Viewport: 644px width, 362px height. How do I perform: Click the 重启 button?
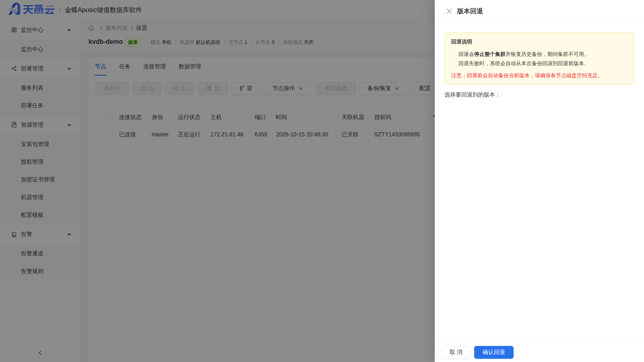point(213,88)
